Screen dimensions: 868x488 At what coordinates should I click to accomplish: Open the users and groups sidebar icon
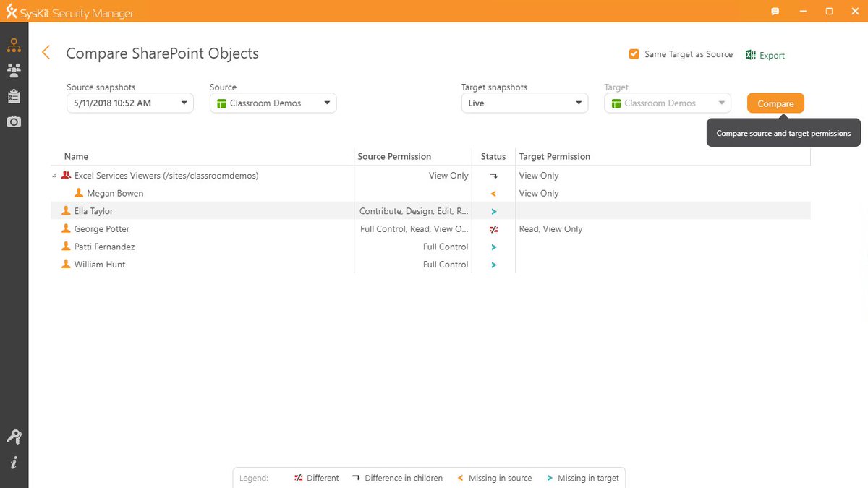click(x=14, y=70)
